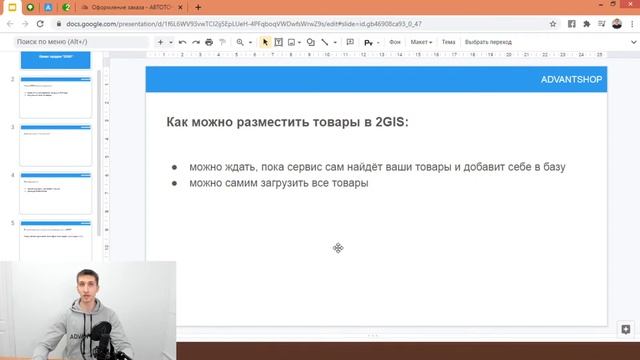
Task: Open the line type dropdown arrow
Action: pos(335,42)
